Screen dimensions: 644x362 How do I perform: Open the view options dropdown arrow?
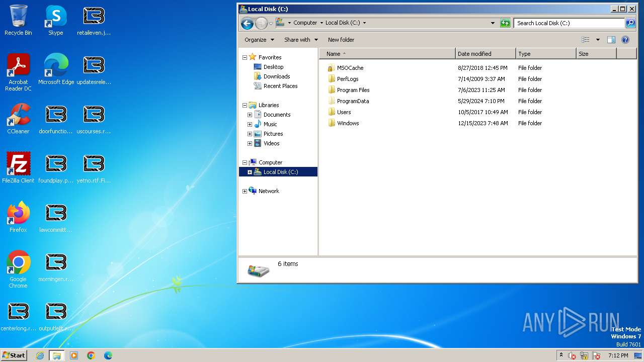pos(598,40)
